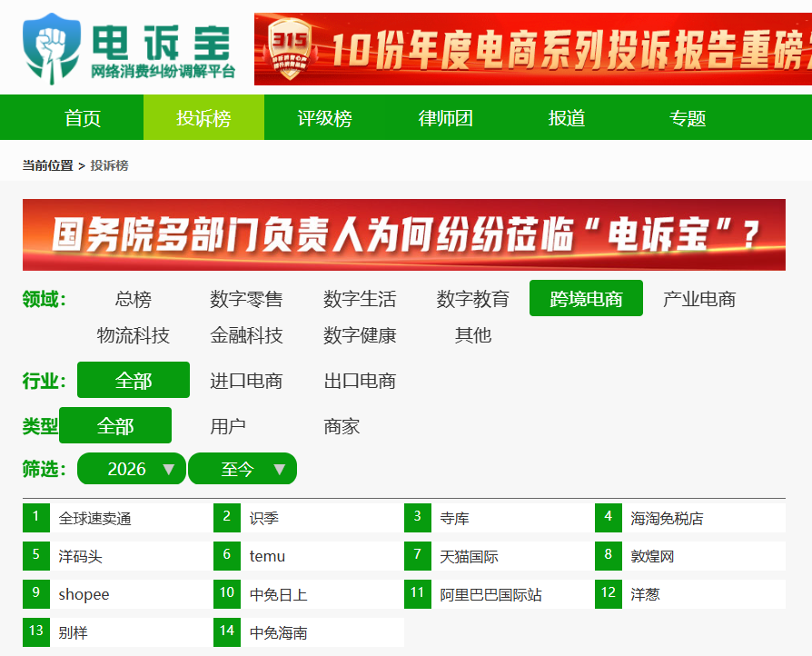
Task: Open the 全球速卖通 ranking entry
Action: (95, 519)
